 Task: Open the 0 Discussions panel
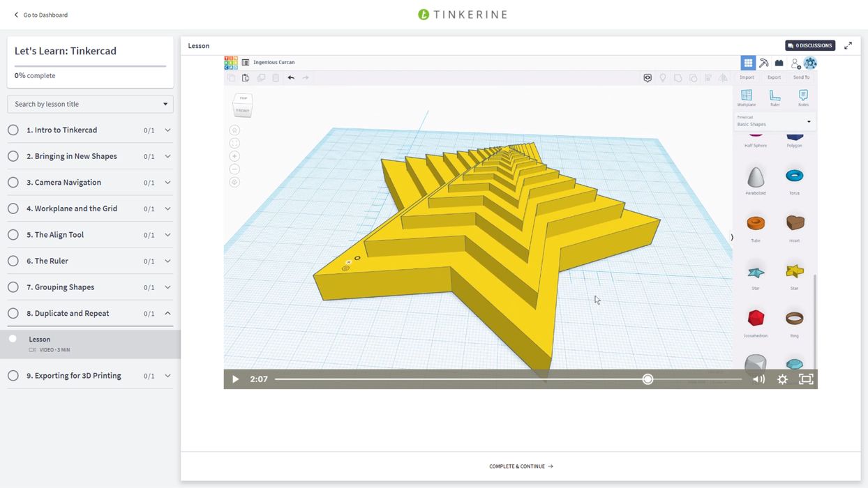click(x=809, y=45)
